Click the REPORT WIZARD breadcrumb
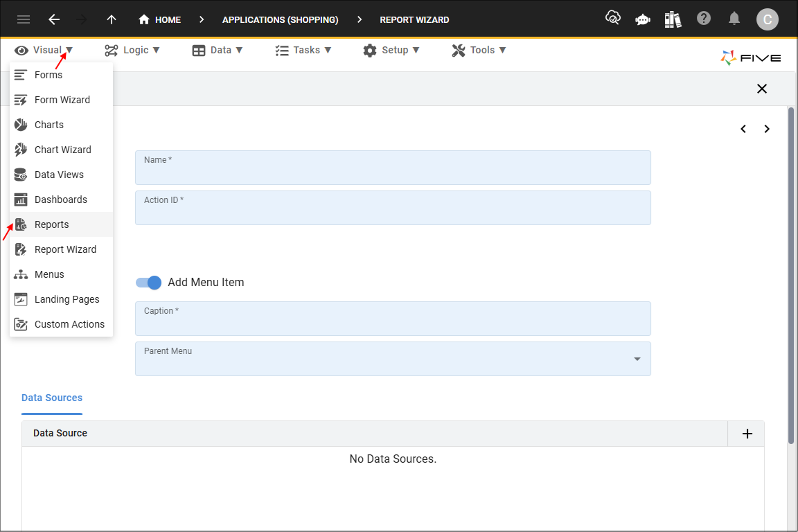The image size is (798, 532). click(414, 20)
